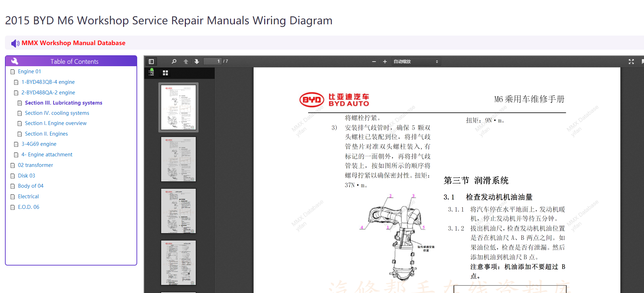This screenshot has width=644, height=293.
Task: Open the MMX Workshop Manual Database link
Action: 73,43
